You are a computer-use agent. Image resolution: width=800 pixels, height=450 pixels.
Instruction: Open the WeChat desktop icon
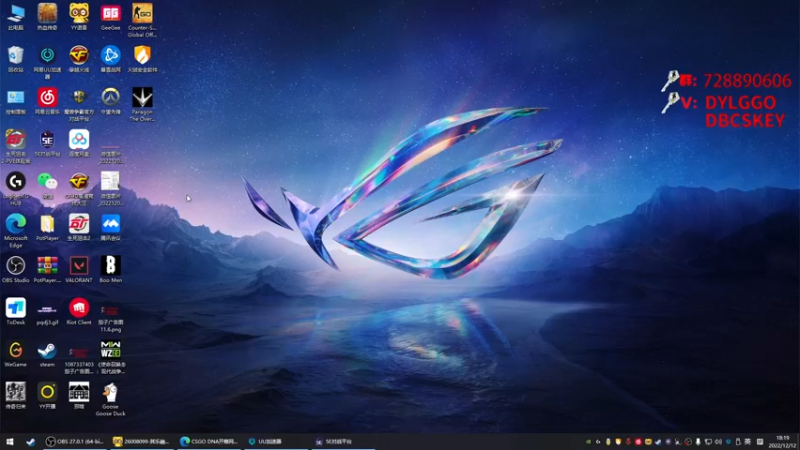tap(47, 186)
